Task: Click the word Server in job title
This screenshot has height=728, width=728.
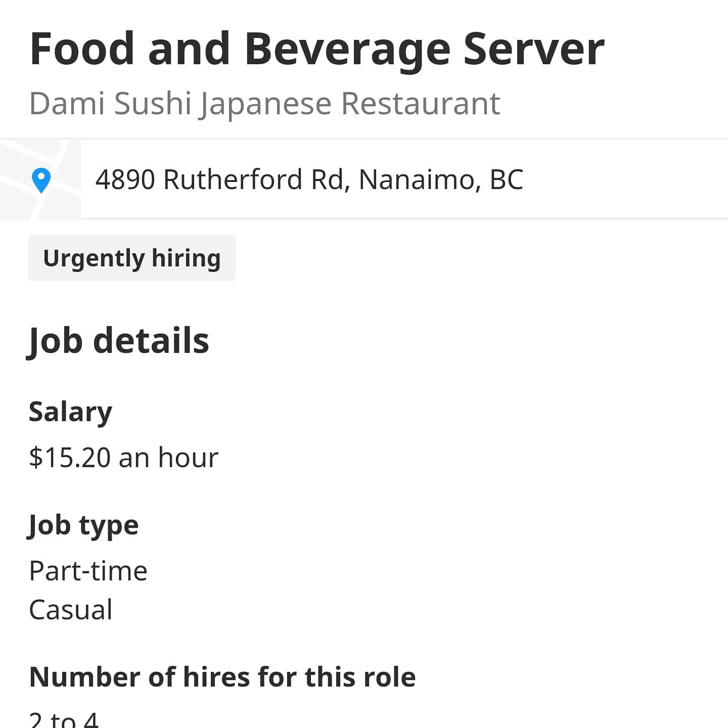Action: 533,49
